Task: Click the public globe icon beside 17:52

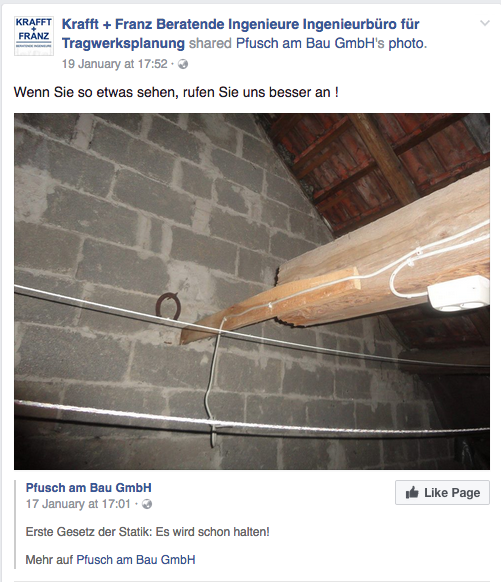Action: [183, 64]
